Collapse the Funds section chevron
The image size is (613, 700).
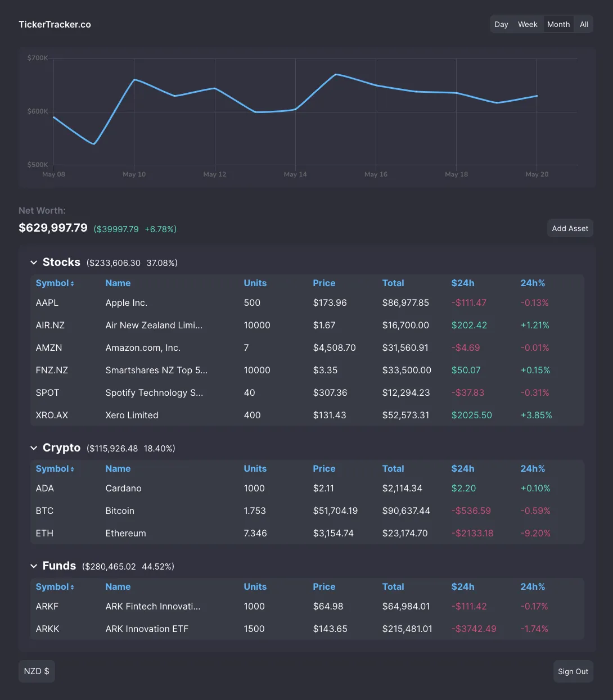pyautogui.click(x=34, y=566)
